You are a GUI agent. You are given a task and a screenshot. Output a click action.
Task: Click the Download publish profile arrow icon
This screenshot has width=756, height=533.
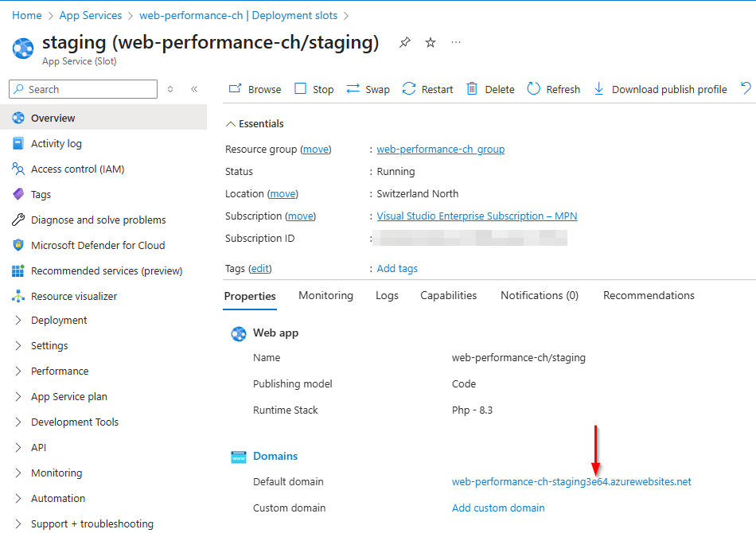[x=598, y=88]
